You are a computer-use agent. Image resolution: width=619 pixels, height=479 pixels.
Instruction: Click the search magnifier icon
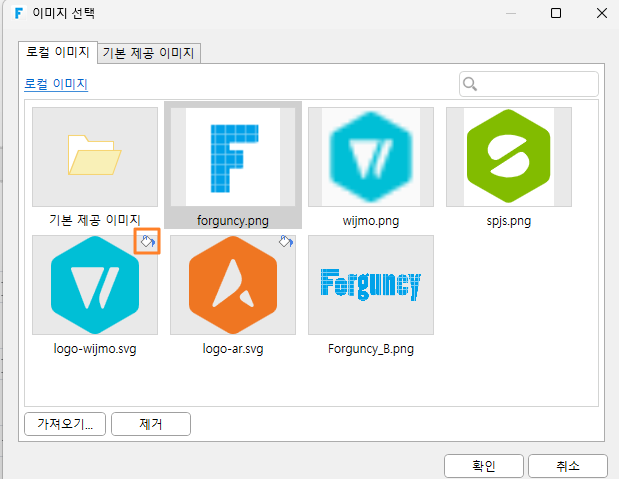tap(470, 84)
